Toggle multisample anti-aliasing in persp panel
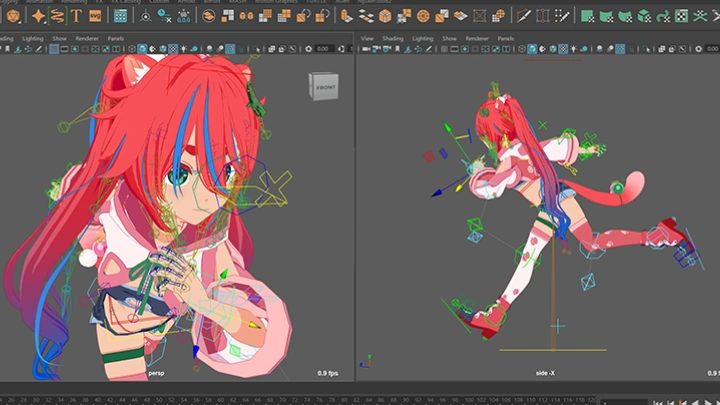Viewport: 720px width, 405px height. click(230, 49)
